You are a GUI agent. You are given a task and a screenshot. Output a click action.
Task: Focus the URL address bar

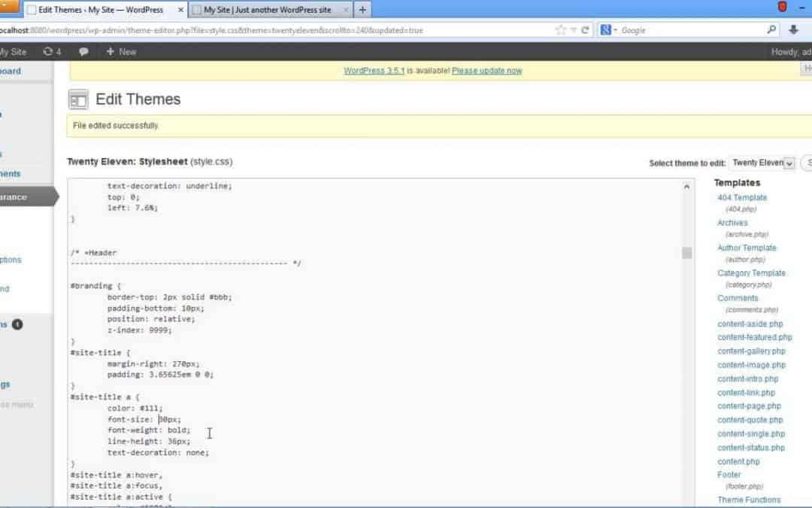(274, 30)
